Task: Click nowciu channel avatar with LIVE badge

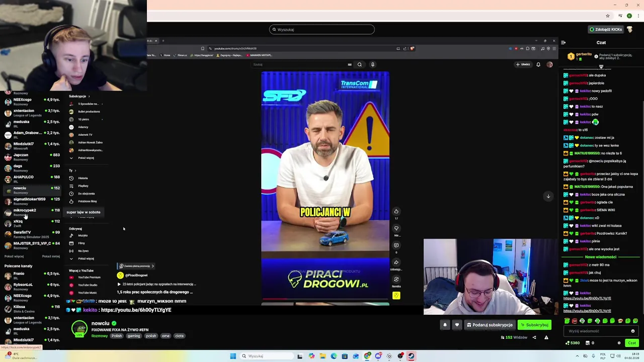Action: tap(79, 328)
